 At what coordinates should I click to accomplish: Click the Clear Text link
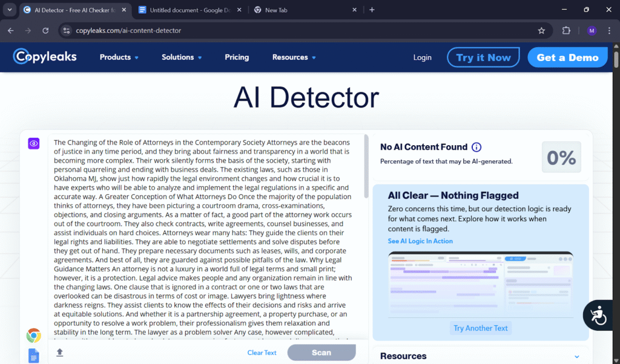coord(262,353)
